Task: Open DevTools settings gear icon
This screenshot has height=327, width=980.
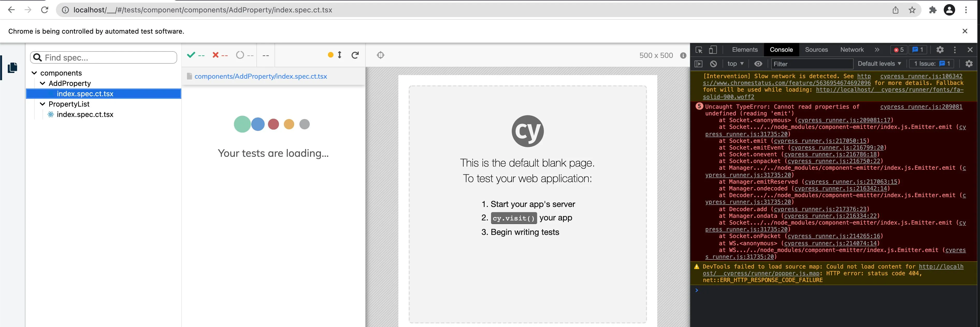Action: click(x=940, y=50)
